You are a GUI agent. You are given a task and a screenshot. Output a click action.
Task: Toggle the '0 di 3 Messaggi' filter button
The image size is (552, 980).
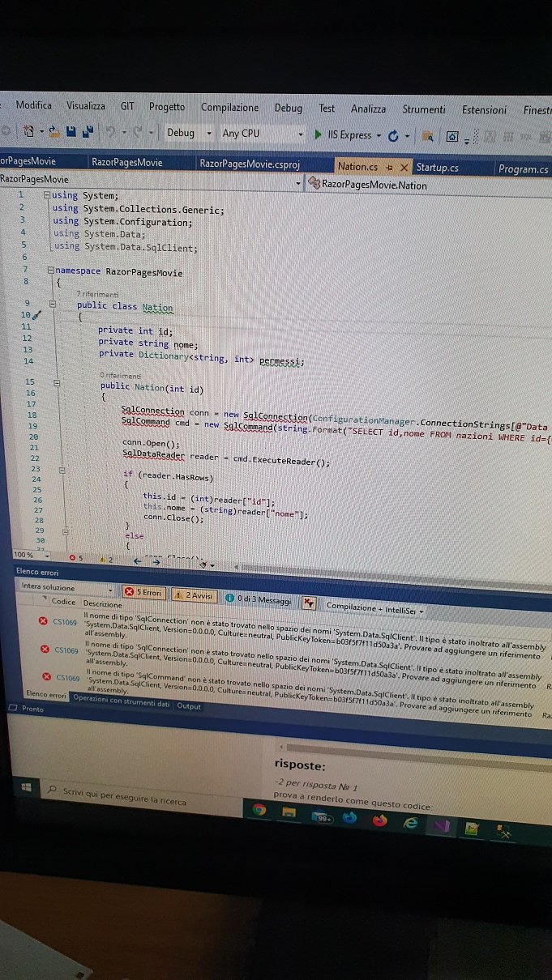pos(257,599)
